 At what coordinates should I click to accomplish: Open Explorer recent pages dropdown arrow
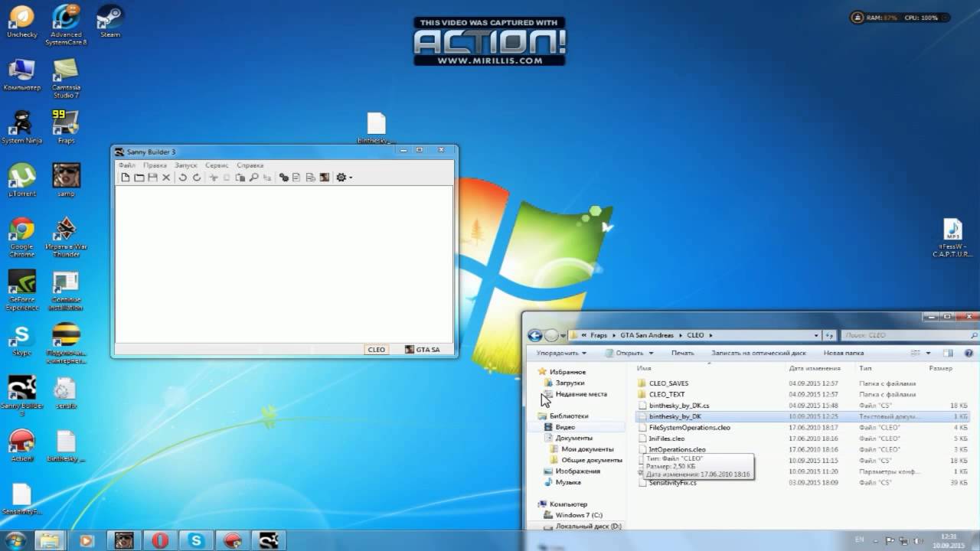pyautogui.click(x=563, y=335)
